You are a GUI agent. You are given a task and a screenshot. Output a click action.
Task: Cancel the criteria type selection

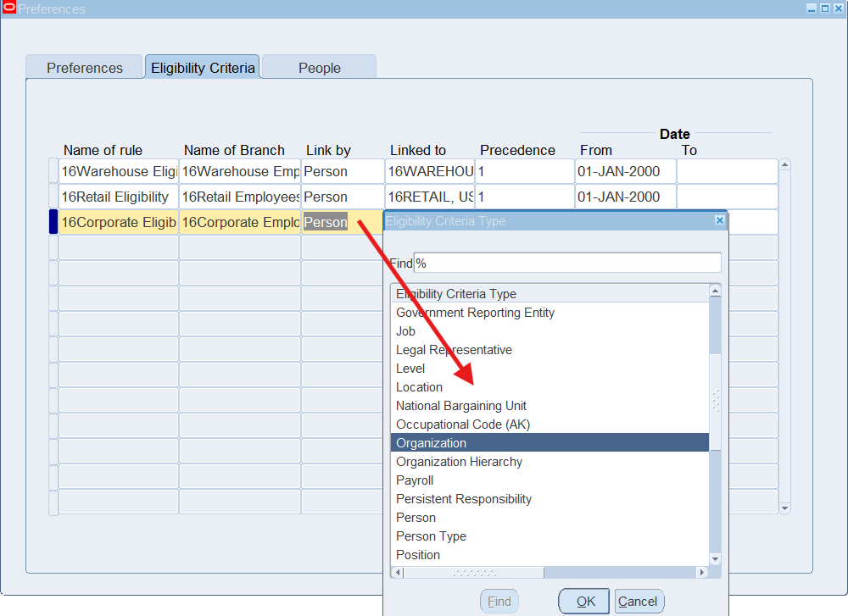(x=638, y=602)
